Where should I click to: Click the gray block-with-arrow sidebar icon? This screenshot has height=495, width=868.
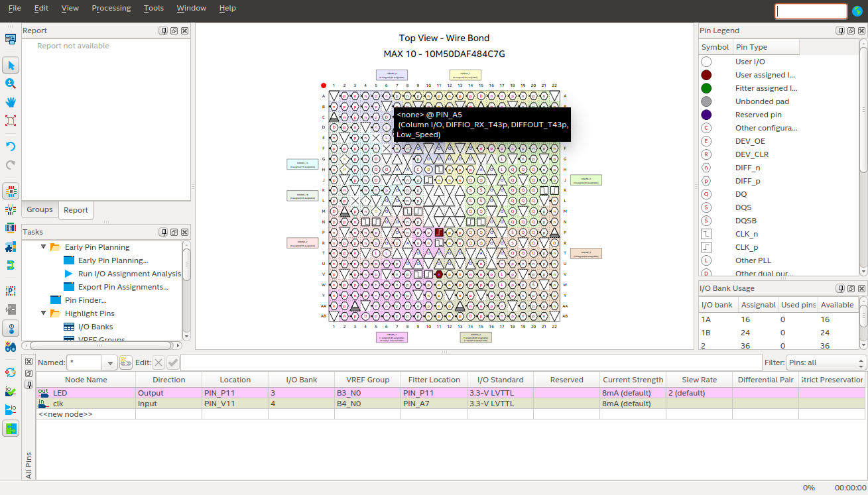[x=11, y=309]
